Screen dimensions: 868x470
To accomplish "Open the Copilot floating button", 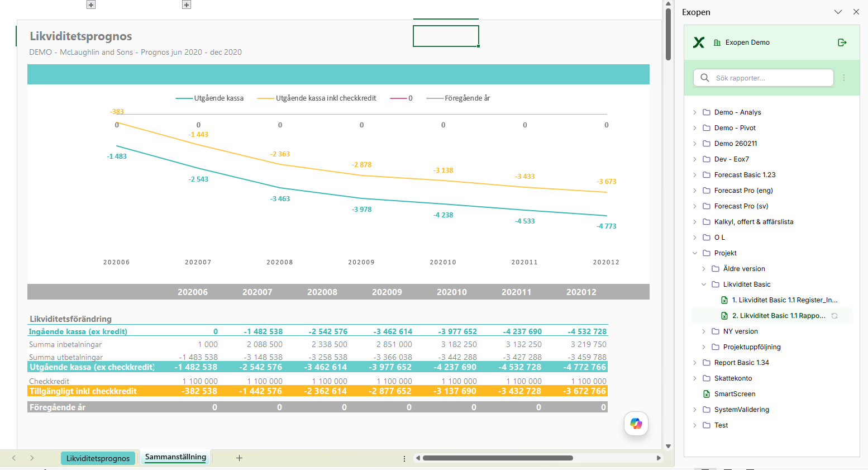I will click(x=636, y=424).
